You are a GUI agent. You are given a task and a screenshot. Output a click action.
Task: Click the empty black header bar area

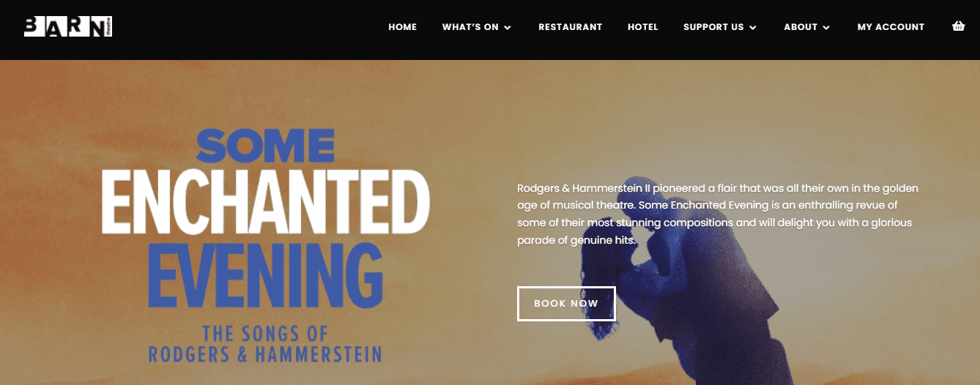pos(249,29)
